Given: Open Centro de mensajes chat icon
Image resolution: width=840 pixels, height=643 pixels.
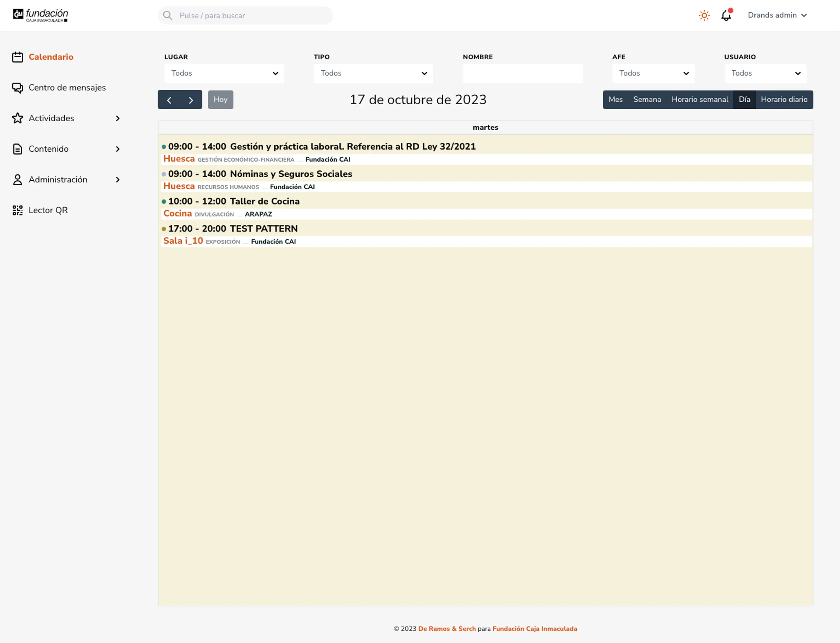Looking at the screenshot, I should click(x=18, y=88).
